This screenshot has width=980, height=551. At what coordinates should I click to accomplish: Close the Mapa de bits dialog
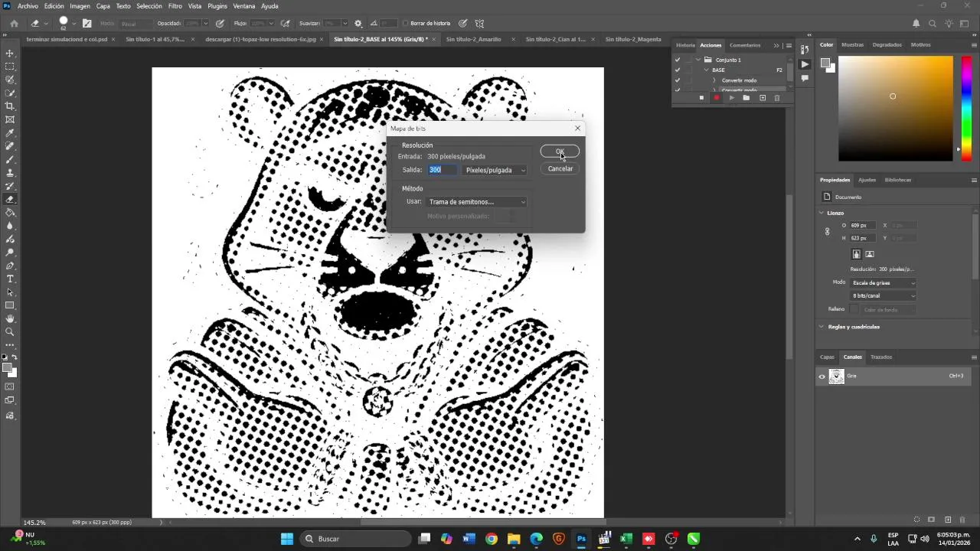point(577,129)
